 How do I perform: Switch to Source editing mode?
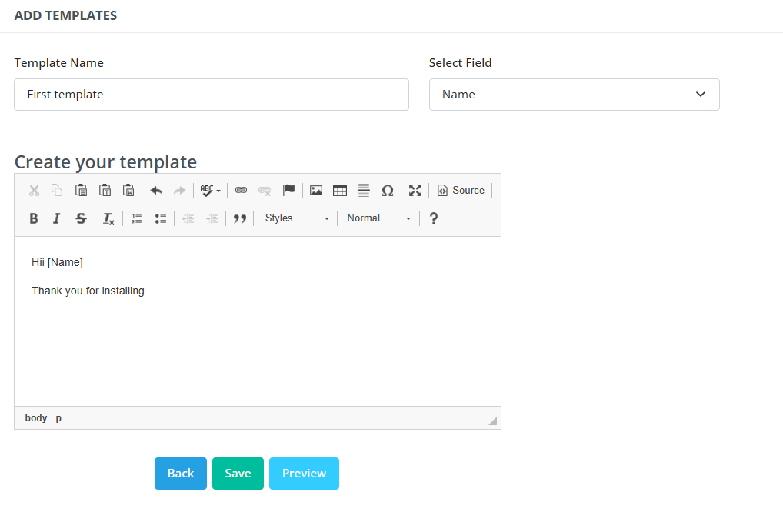point(460,190)
